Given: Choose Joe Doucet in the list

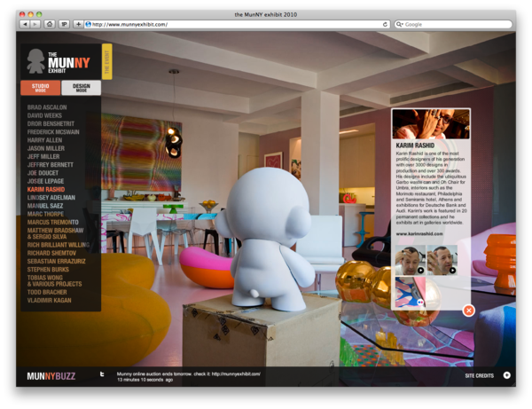Looking at the screenshot, I should click(43, 173).
